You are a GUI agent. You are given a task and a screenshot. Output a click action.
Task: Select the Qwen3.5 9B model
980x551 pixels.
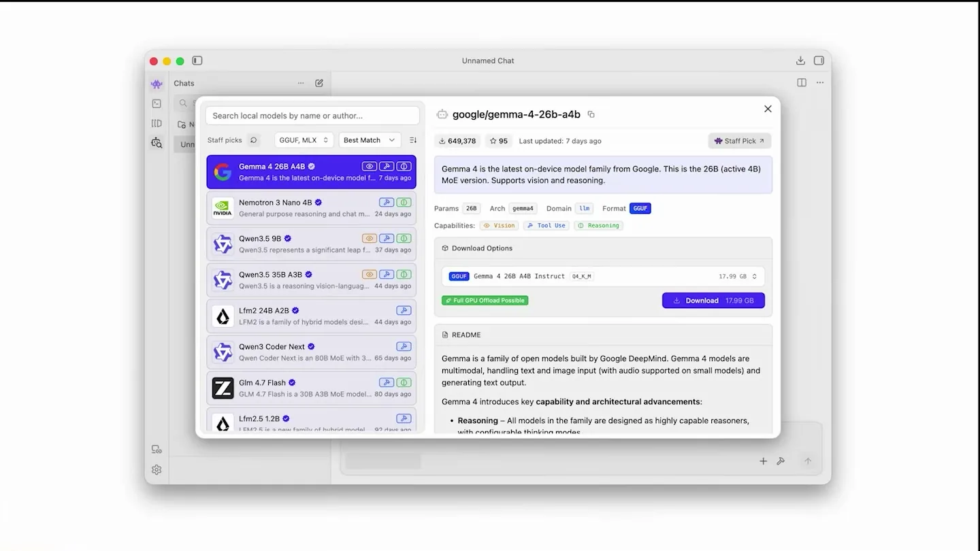point(311,244)
